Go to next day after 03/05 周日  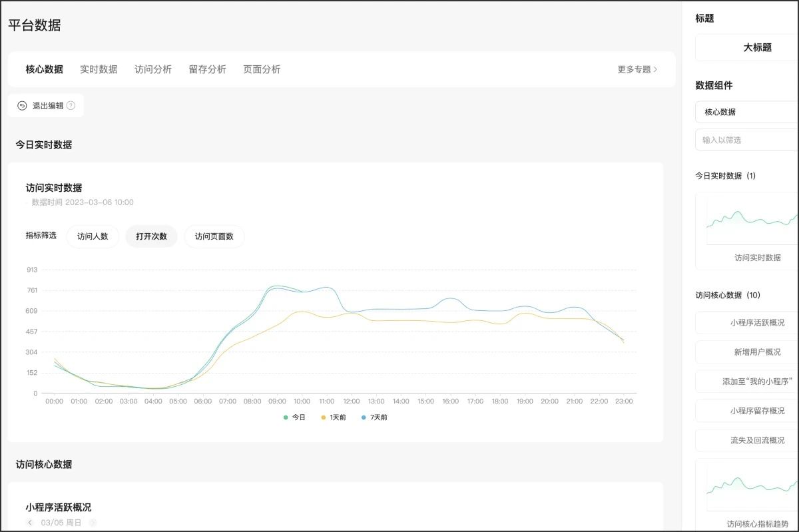pos(93,523)
